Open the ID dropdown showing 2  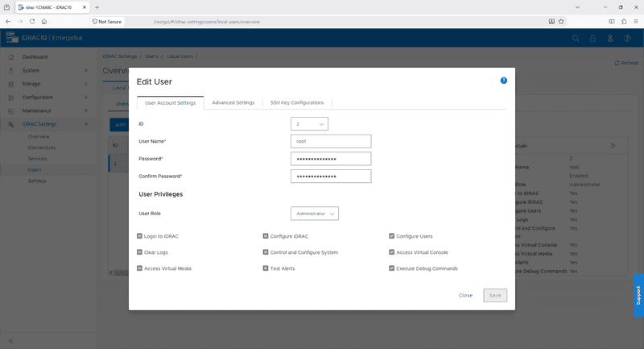click(x=309, y=124)
